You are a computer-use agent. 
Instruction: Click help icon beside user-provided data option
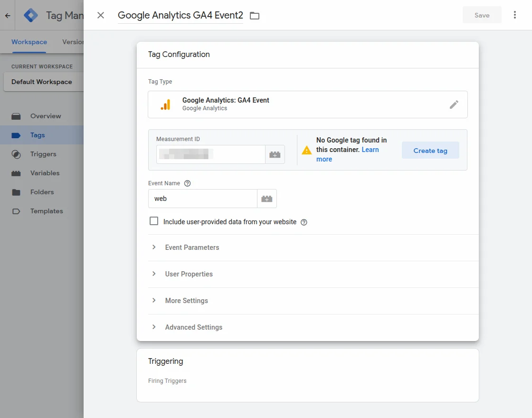click(304, 222)
